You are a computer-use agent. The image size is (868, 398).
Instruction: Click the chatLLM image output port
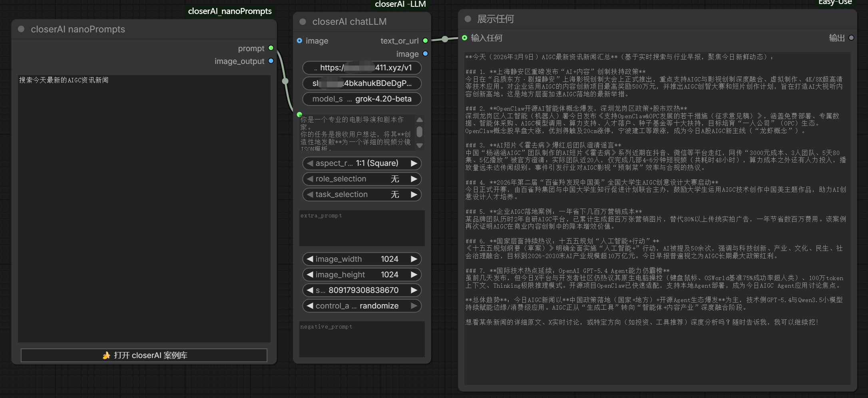[425, 54]
